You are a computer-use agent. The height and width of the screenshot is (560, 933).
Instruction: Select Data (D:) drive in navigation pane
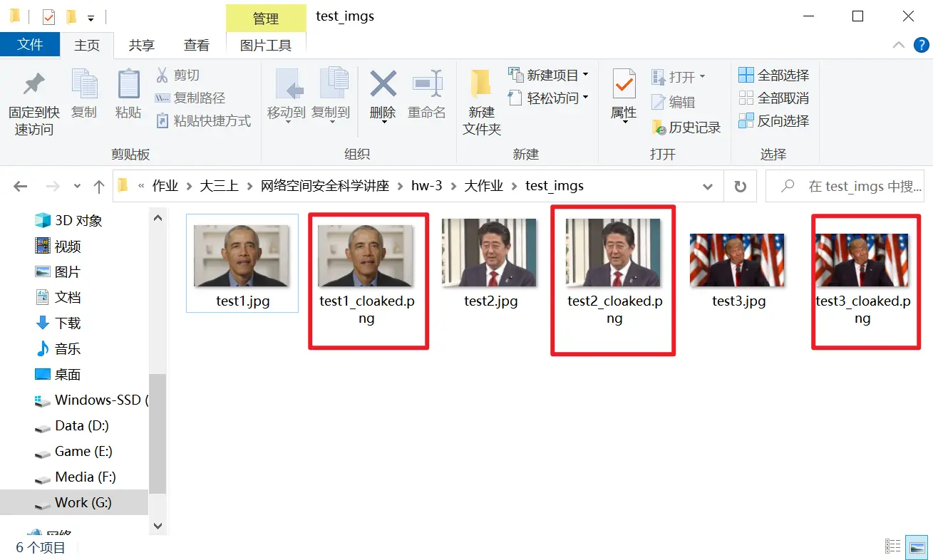[x=81, y=425]
